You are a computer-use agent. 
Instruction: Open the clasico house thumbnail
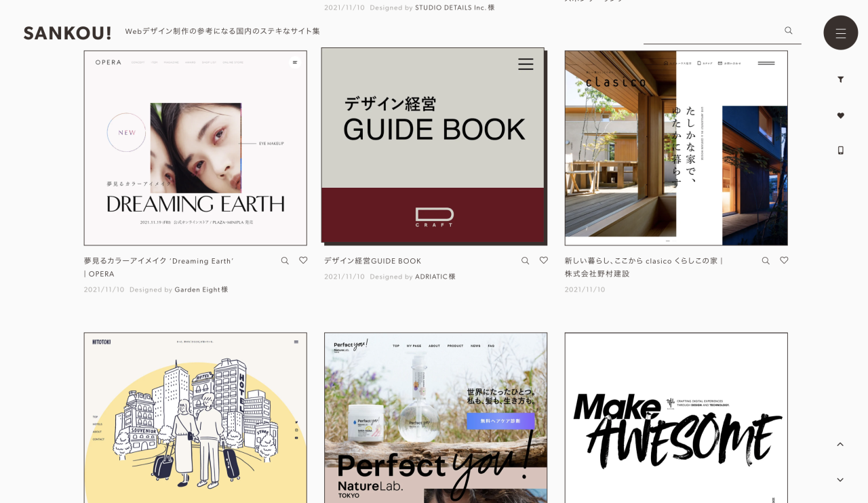[x=676, y=148]
